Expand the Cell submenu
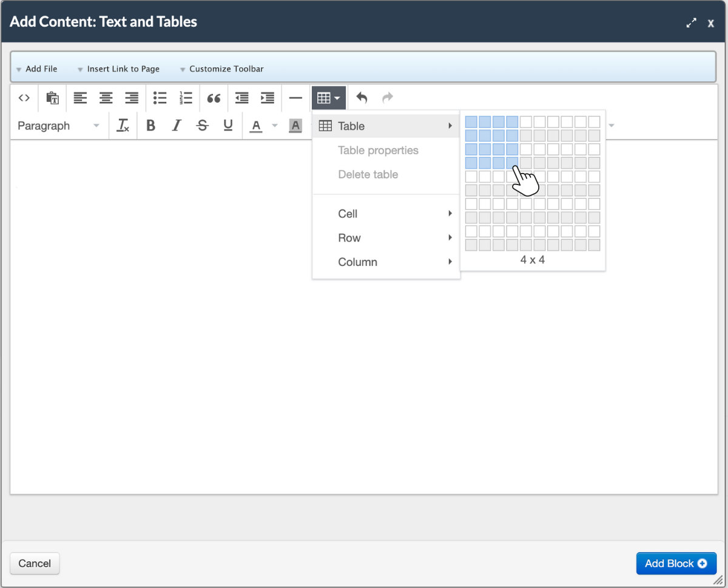Screen dimensions: 728x588 [x=386, y=214]
